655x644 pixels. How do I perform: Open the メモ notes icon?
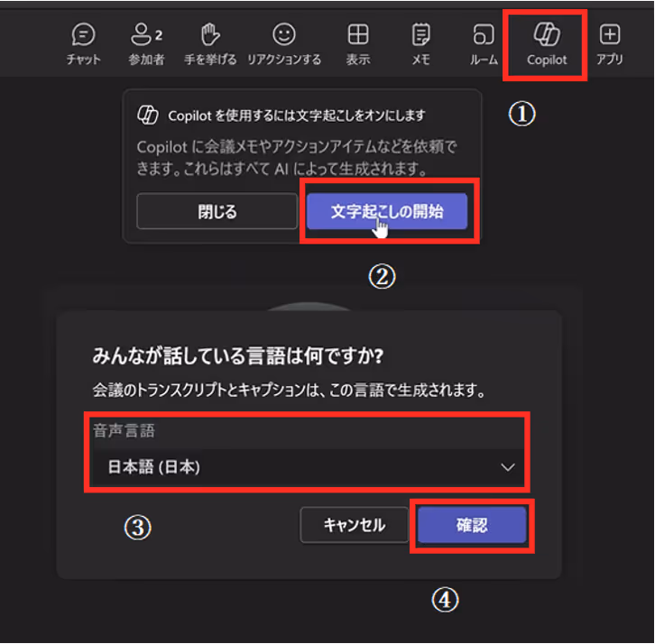point(420,34)
